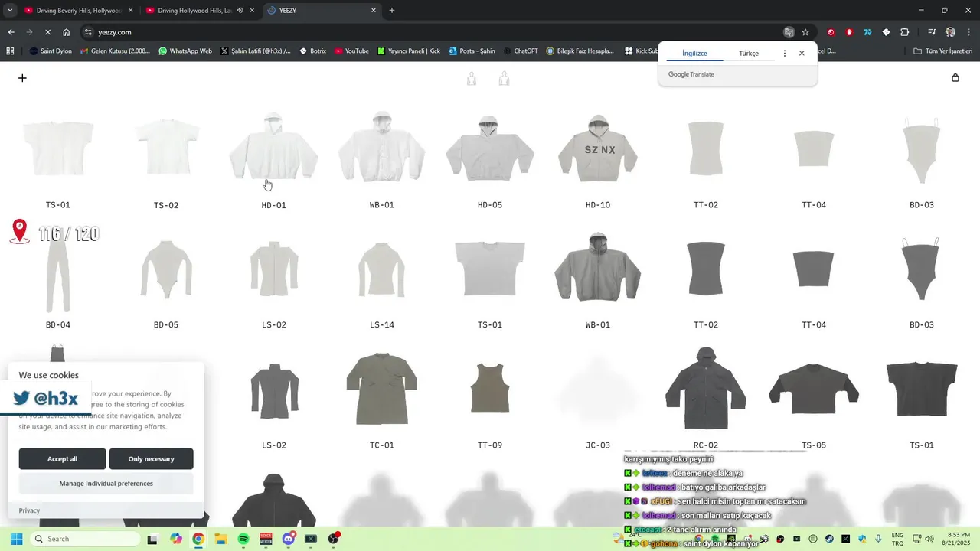Open the TS-05 dark long sleeve product
Viewport: 980px width, 551px height.
(814, 389)
